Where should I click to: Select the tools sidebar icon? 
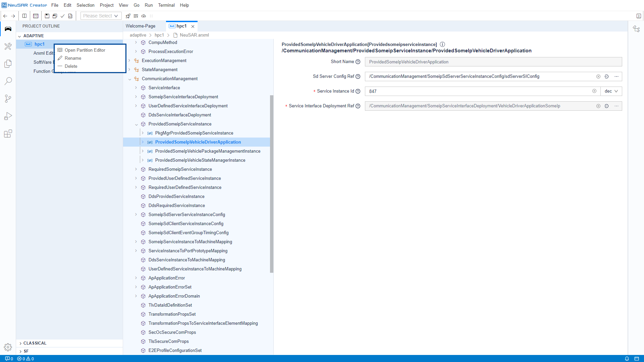click(x=8, y=46)
